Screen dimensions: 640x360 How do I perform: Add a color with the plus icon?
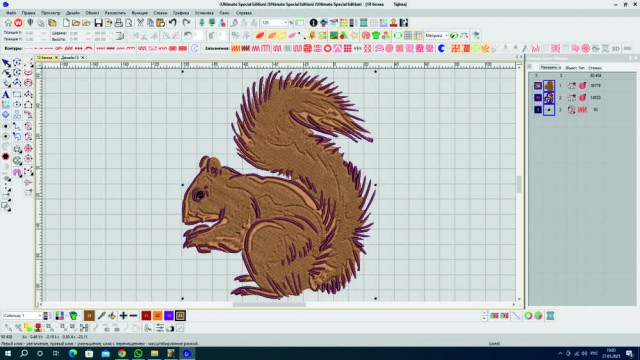tap(123, 316)
